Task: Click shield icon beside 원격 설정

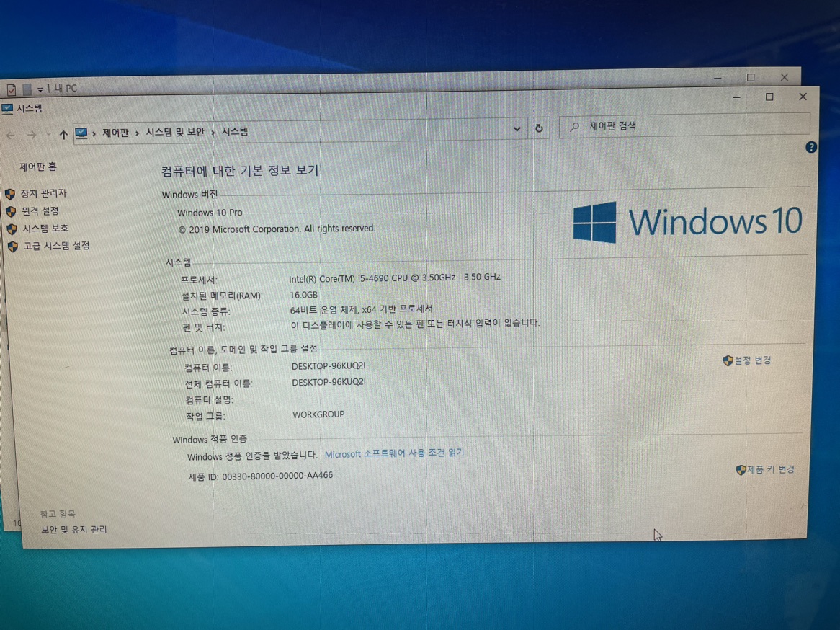Action: [x=12, y=211]
